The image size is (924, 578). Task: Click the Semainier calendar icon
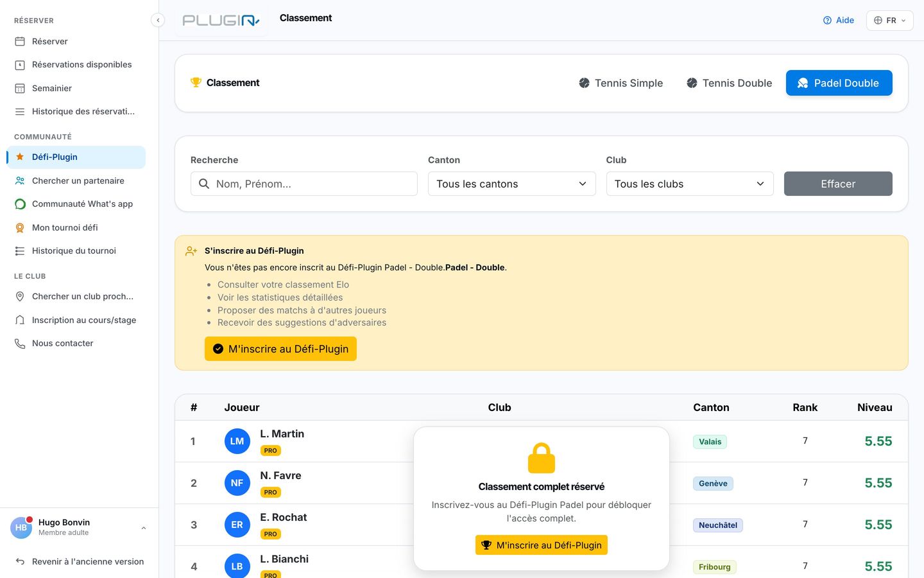pos(20,88)
